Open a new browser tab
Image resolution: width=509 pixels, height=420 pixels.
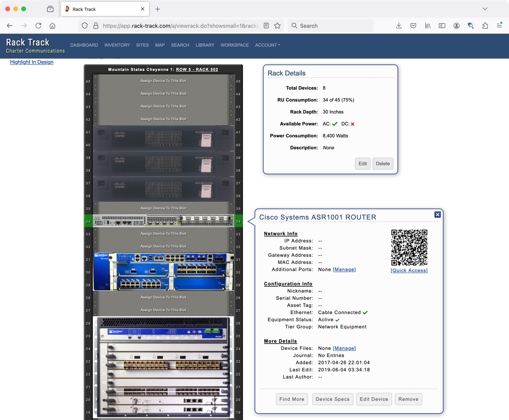click(158, 9)
